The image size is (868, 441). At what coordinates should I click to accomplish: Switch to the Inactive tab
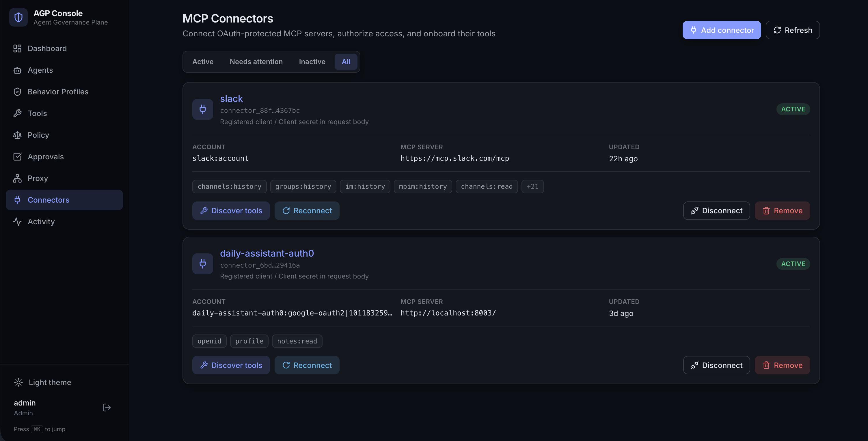312,62
